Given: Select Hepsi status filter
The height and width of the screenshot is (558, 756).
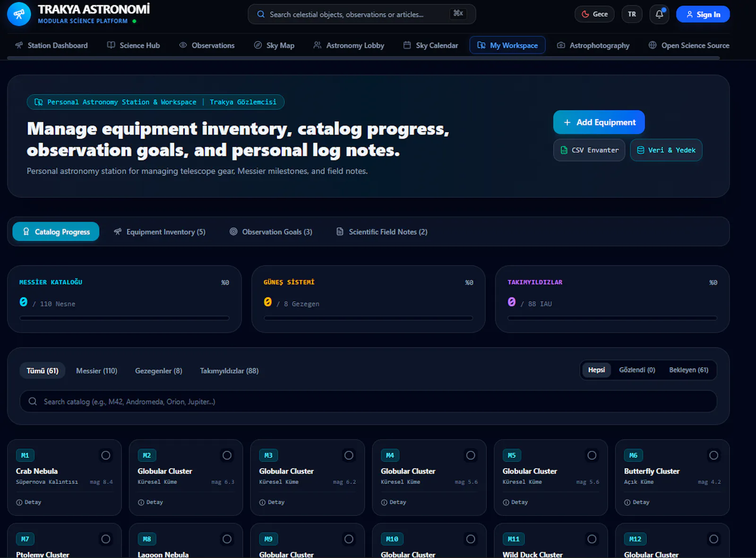Looking at the screenshot, I should click(x=596, y=370).
